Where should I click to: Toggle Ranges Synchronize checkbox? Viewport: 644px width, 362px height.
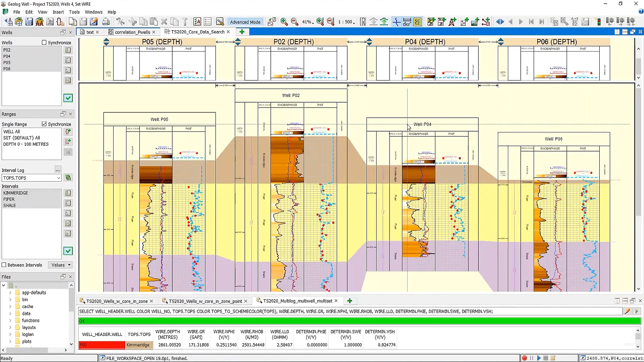[44, 124]
